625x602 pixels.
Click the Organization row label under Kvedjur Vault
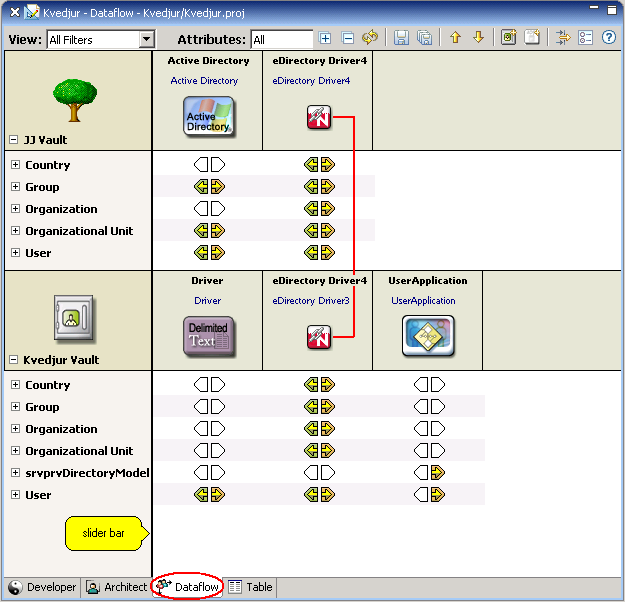[61, 429]
